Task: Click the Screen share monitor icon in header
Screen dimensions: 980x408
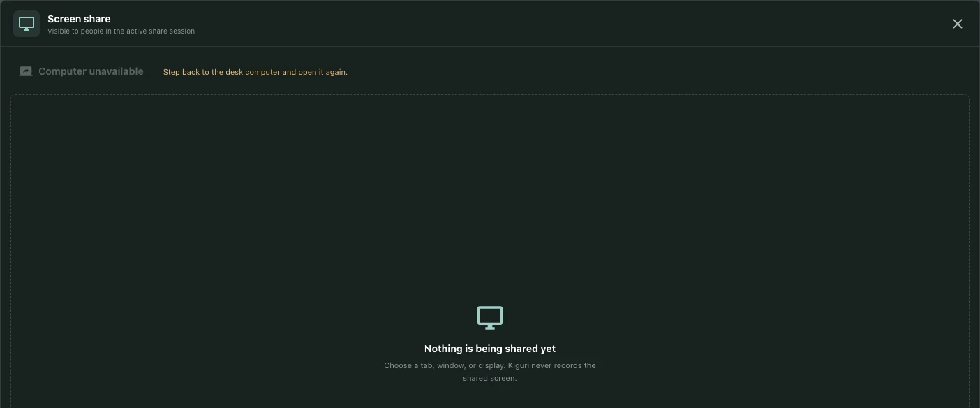Action: click(27, 24)
